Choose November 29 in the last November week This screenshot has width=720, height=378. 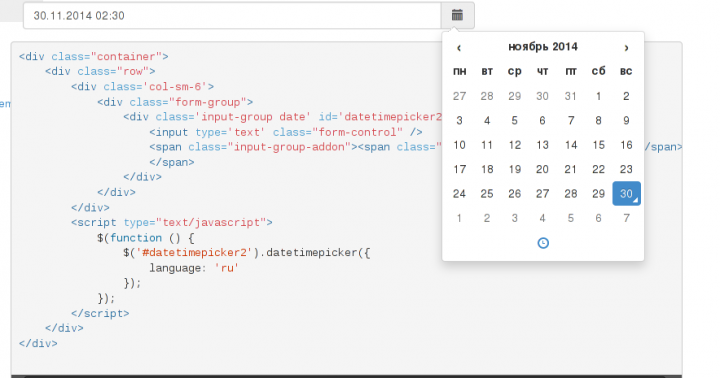598,193
